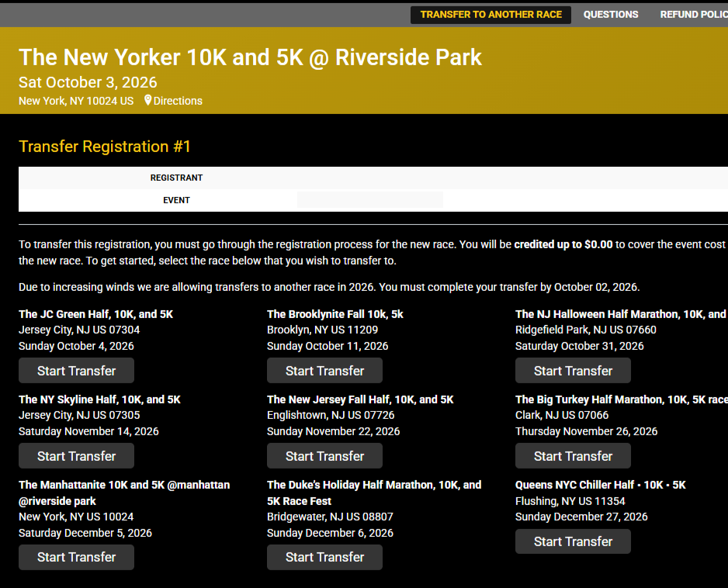Start transfer to The JC Green Half
Screen dimensions: 728x588
pyautogui.click(x=76, y=370)
